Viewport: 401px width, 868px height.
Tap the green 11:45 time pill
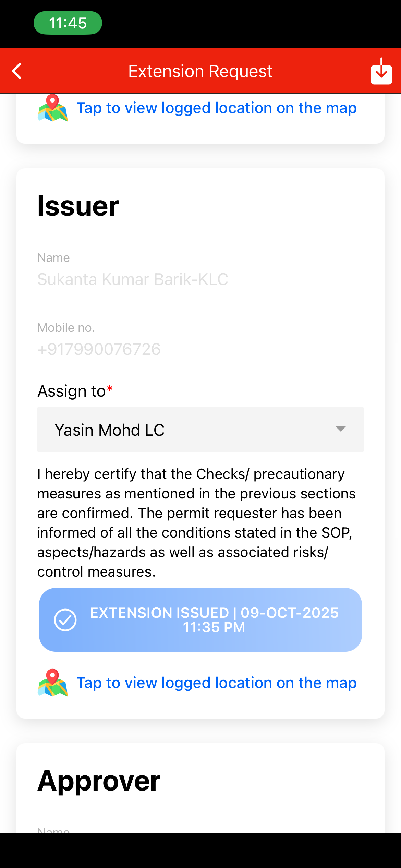pyautogui.click(x=68, y=23)
